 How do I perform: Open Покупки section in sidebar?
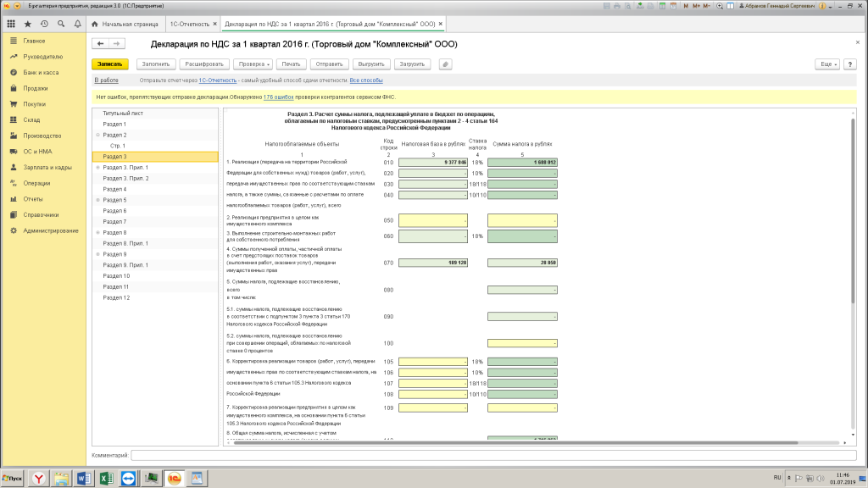(x=34, y=104)
